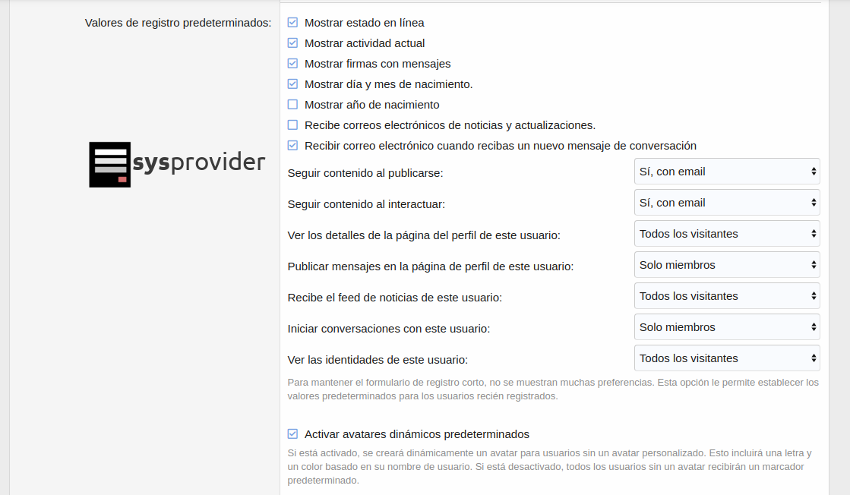Click the sysprovider logo icon
Screen dimensions: 850x495
[x=109, y=165]
